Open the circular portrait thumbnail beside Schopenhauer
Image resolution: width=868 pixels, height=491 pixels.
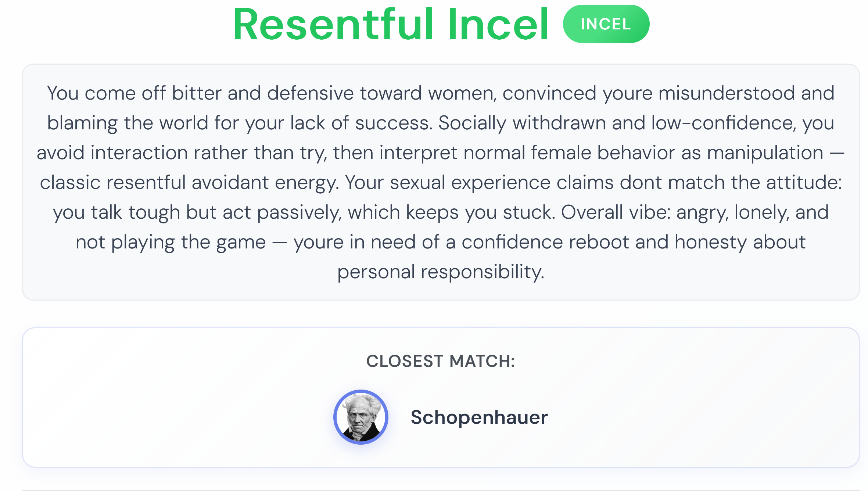(x=361, y=417)
